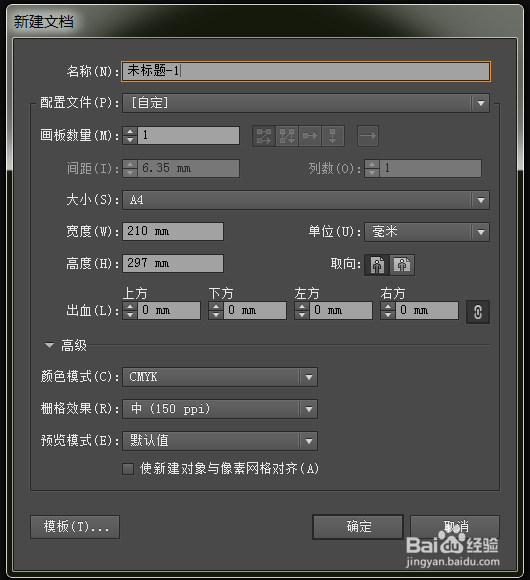This screenshot has width=530, height=580.
Task: Decrease bottom bleed 下方 with down arrow
Action: (216, 315)
